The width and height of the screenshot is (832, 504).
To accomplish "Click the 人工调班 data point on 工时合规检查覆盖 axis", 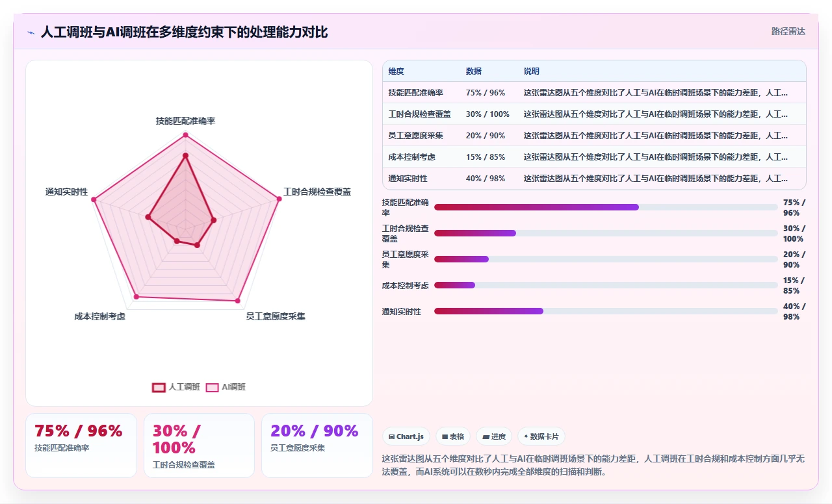I will pos(213,220).
